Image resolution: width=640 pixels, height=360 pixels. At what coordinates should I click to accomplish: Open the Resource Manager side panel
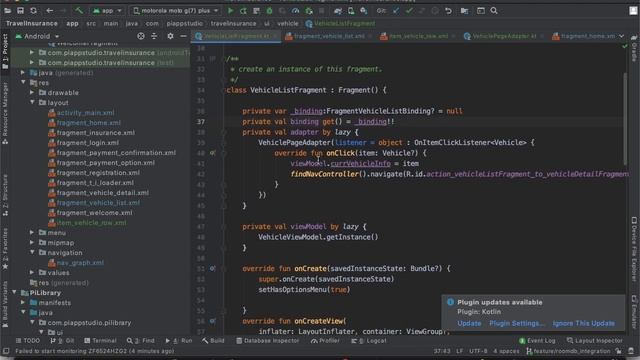(x=5, y=113)
